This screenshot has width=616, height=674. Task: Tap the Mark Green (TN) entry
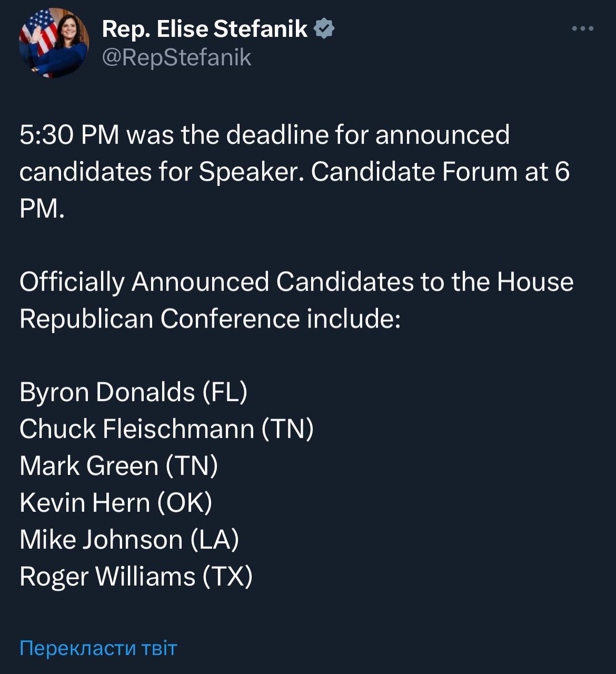pos(118,465)
